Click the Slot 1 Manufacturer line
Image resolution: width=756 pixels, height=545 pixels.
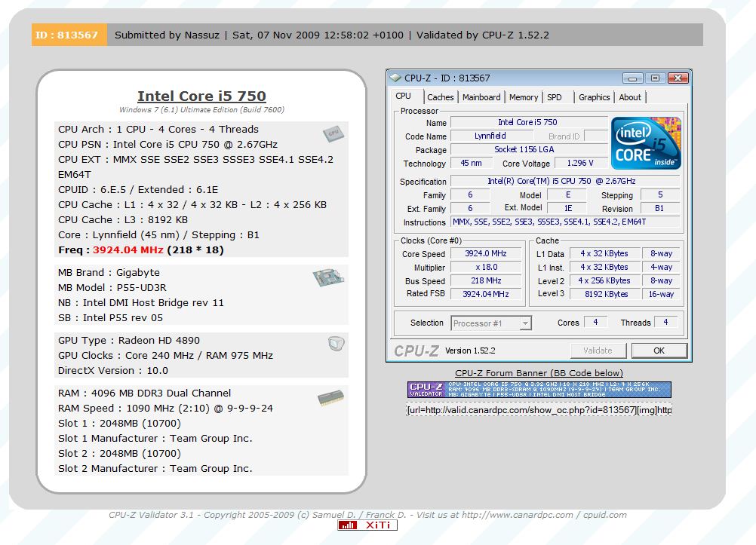click(155, 439)
